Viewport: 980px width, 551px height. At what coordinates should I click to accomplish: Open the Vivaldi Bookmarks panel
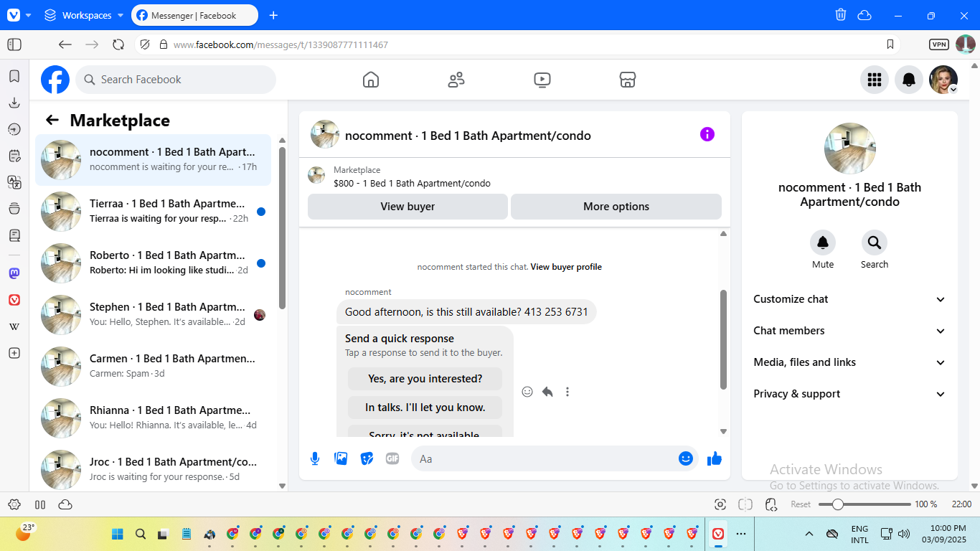coord(14,76)
